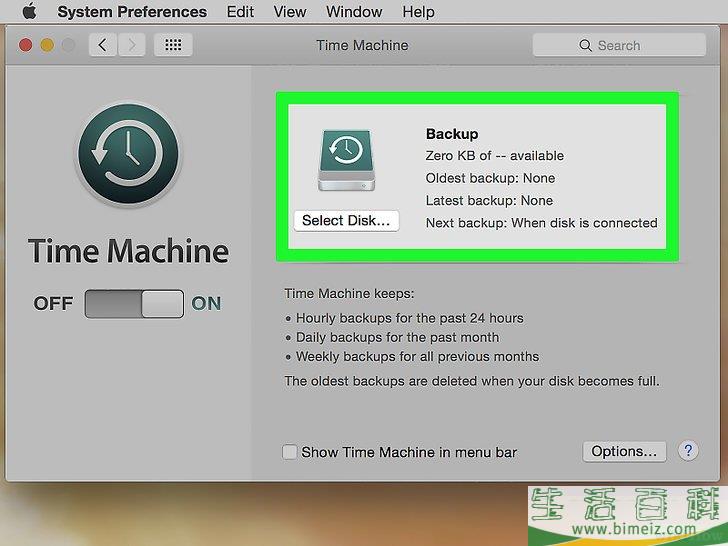Minimize the window with yellow button
The image size is (728, 546).
point(47,46)
